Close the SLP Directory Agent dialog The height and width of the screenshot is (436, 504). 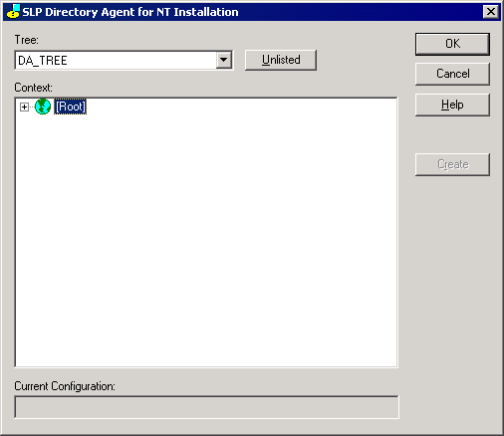click(491, 12)
